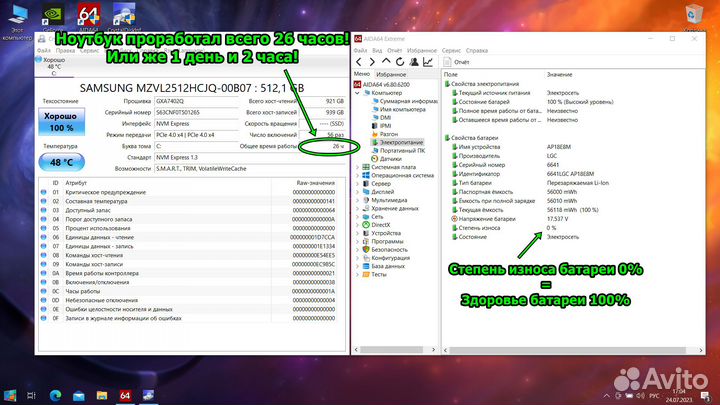Go up one level in AIDA64 toolbar
Viewport: 720px width, 405px height.
tap(386, 62)
